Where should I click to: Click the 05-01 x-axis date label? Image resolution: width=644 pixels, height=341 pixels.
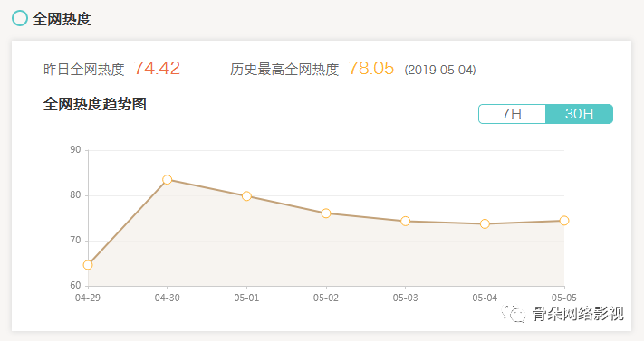pyautogui.click(x=246, y=298)
